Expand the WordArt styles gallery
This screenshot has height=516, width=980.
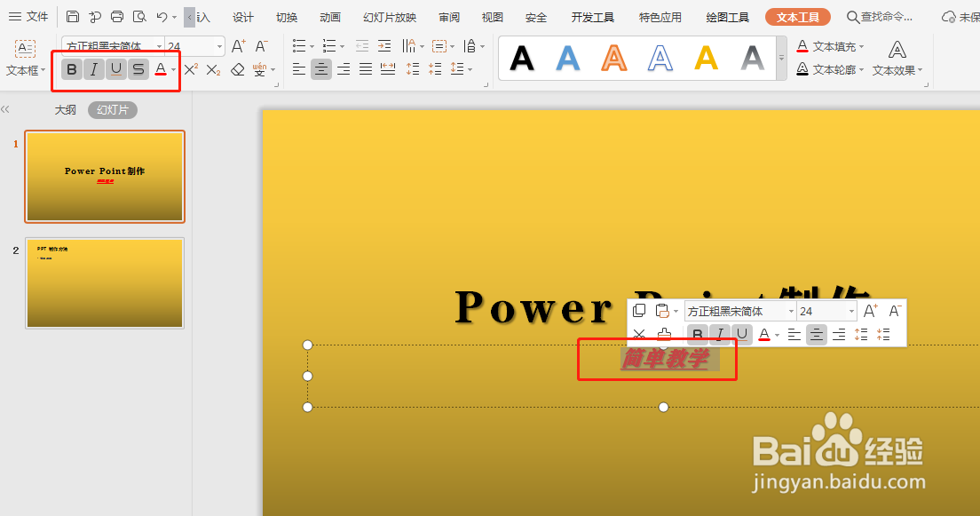coord(781,58)
